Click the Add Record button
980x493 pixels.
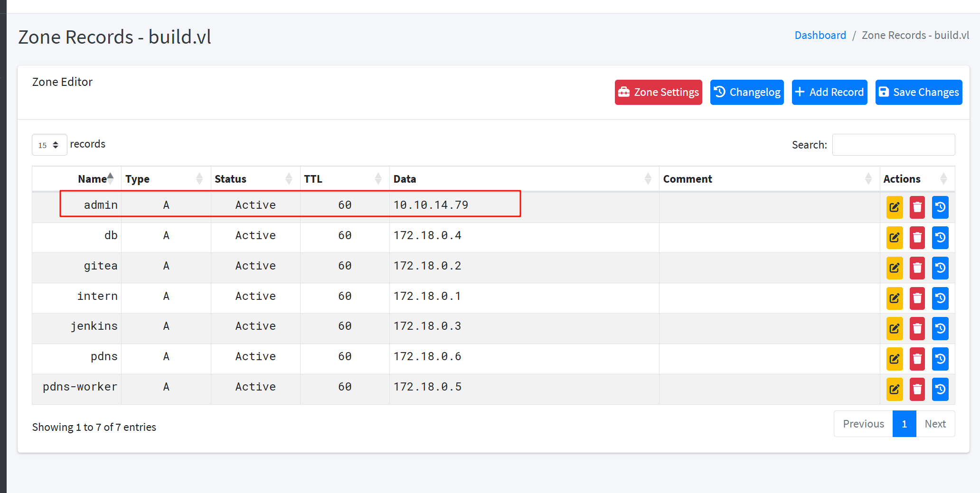coord(829,92)
